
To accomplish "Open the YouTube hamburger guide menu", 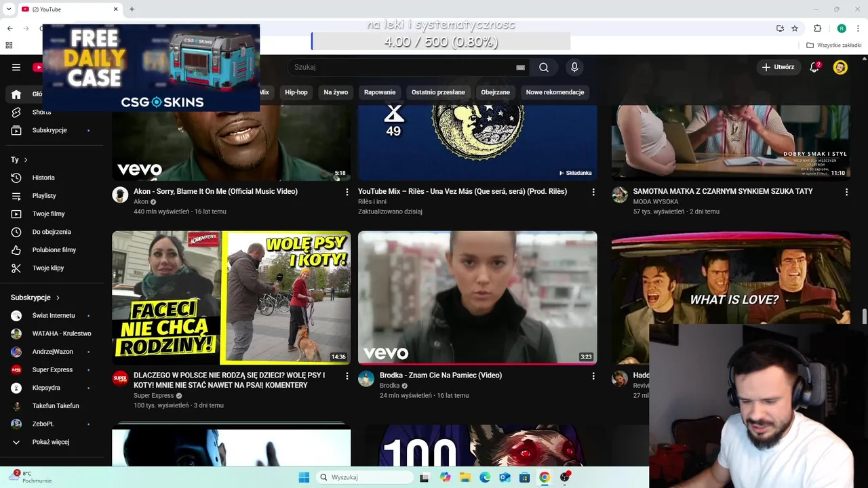I will [16, 67].
